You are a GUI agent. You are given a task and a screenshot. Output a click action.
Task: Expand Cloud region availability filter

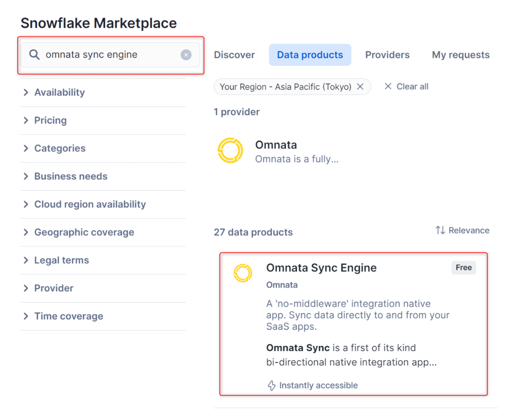pyautogui.click(x=103, y=204)
